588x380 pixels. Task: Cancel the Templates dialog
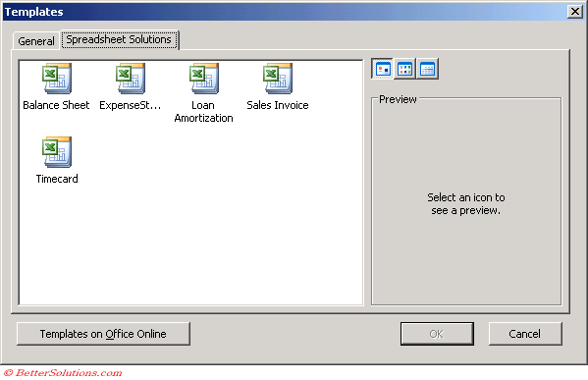[x=525, y=334]
